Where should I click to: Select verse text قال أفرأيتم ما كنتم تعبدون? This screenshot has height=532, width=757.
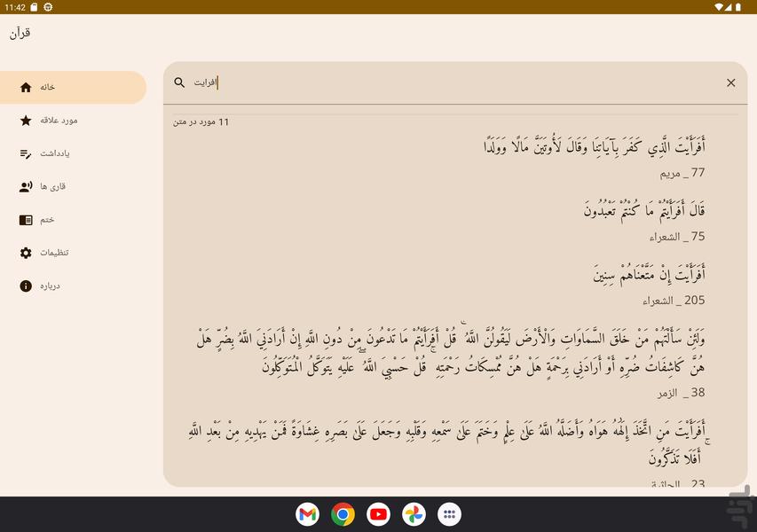click(644, 209)
